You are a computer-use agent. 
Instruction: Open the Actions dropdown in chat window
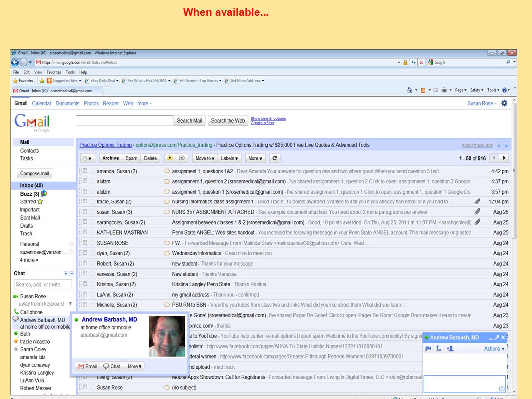click(494, 349)
